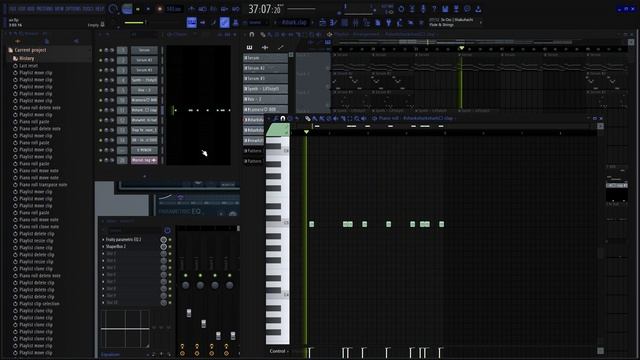Image resolution: width=640 pixels, height=360 pixels.
Task: Open the Vox channel button in rack
Action: tap(144, 90)
